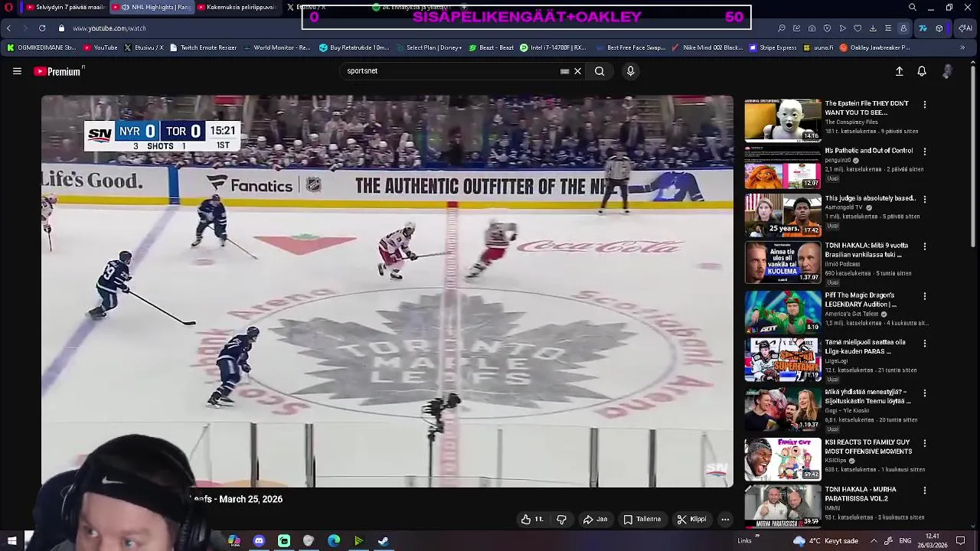Show more bookmarks via the chevron
Image resolution: width=980 pixels, height=551 pixels.
[962, 47]
